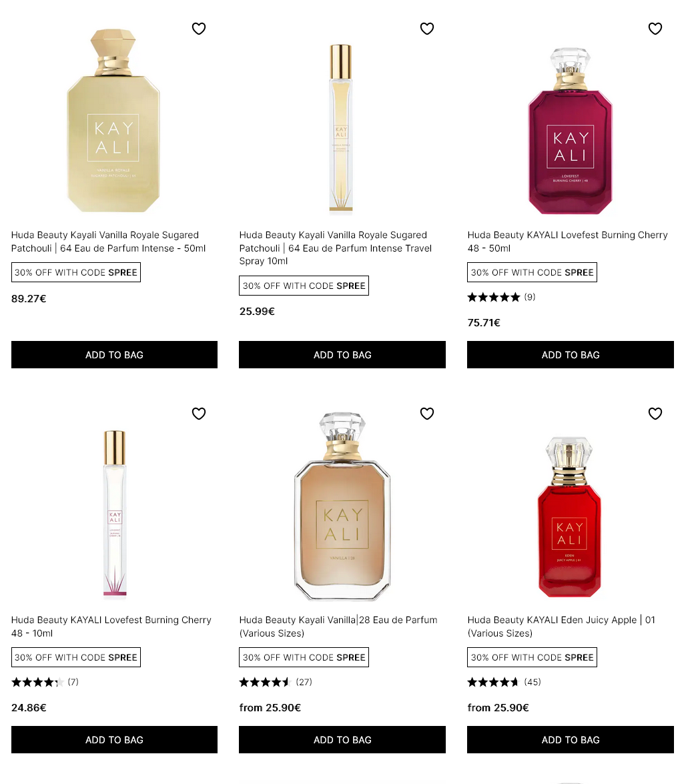
Task: Click heart icon for Vanilla|28 Eau de Parfum
Action: (427, 414)
